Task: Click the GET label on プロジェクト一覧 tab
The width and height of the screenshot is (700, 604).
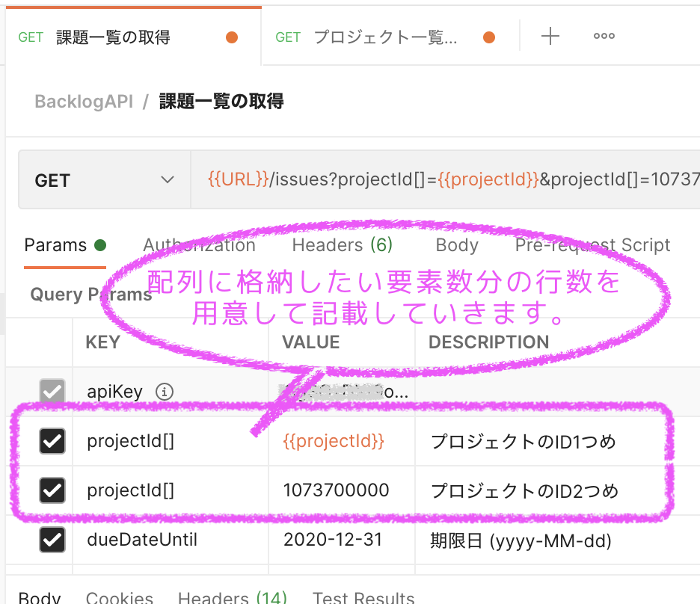Action: pyautogui.click(x=288, y=37)
